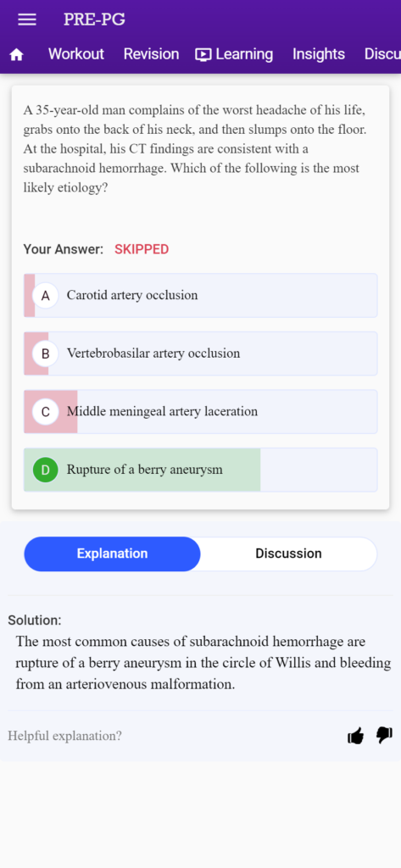Choose answer Carotid artery occlusion

click(x=200, y=296)
